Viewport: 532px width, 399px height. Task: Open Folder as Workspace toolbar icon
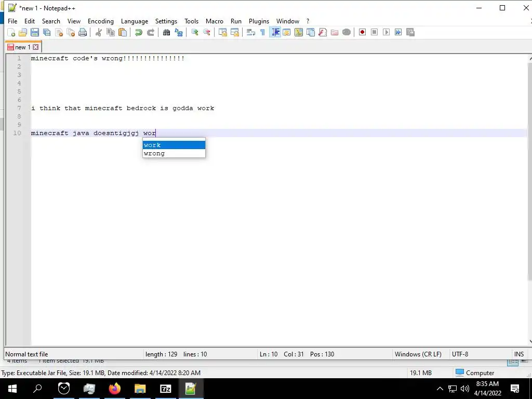click(x=335, y=32)
